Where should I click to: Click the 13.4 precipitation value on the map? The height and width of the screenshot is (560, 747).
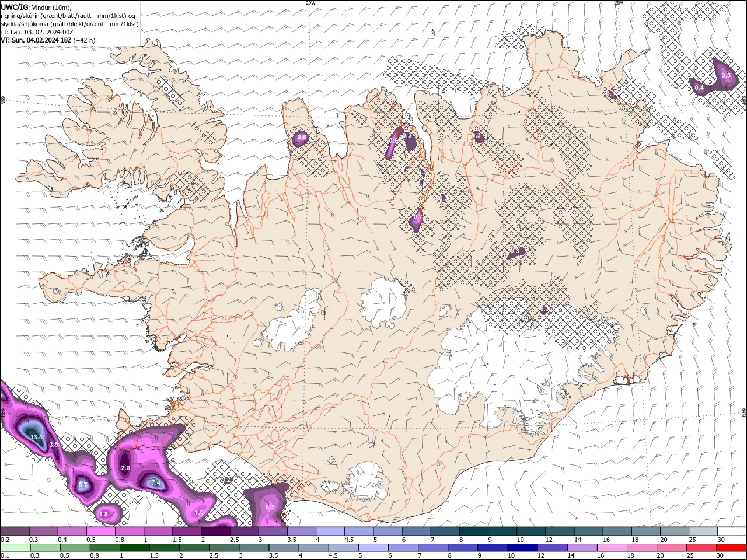tap(36, 437)
